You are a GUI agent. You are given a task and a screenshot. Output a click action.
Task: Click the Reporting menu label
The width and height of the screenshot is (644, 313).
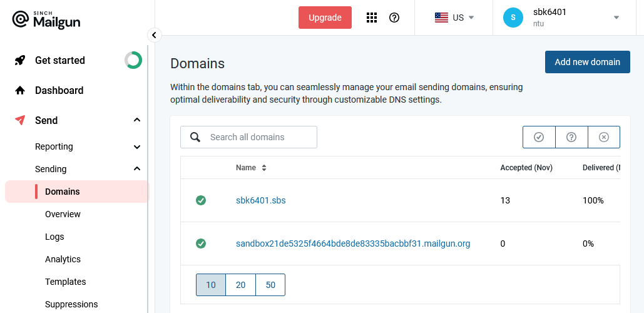click(54, 146)
